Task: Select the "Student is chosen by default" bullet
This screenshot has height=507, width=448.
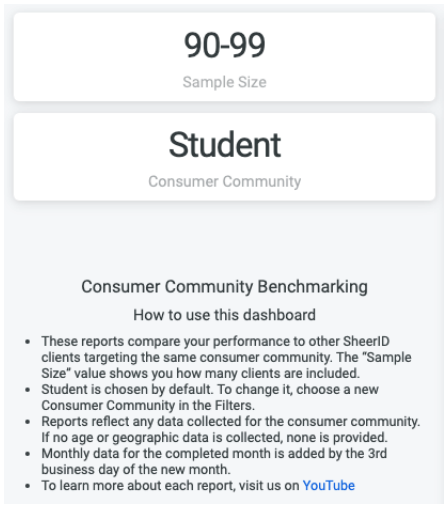Action: click(x=210, y=397)
